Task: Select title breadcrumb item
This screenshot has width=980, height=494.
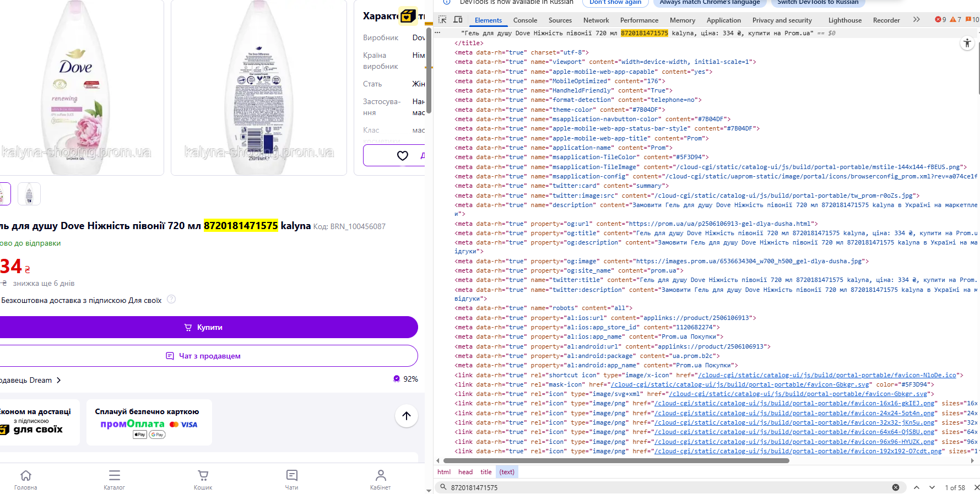Action: 486,472
